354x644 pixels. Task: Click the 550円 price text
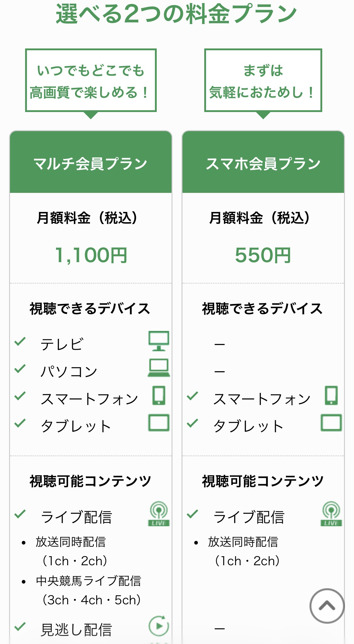[263, 255]
